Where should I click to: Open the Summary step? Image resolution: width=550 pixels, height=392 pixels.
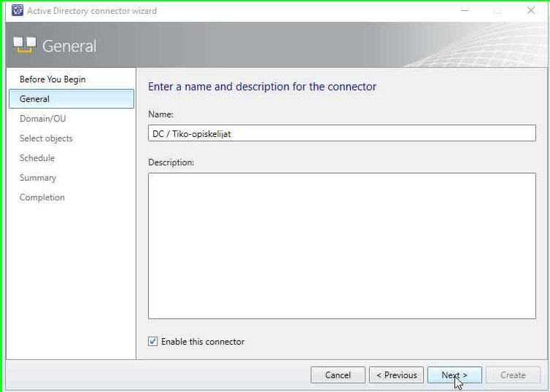coord(37,178)
